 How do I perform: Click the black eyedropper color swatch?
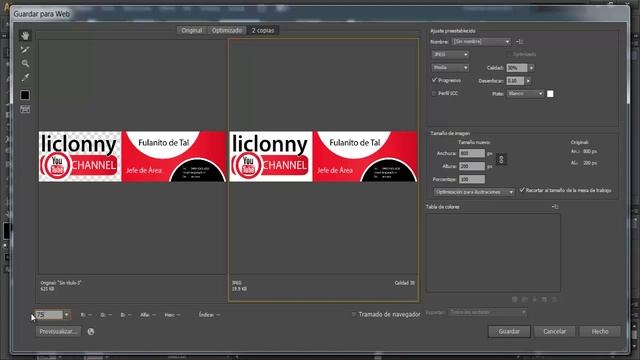(25, 95)
